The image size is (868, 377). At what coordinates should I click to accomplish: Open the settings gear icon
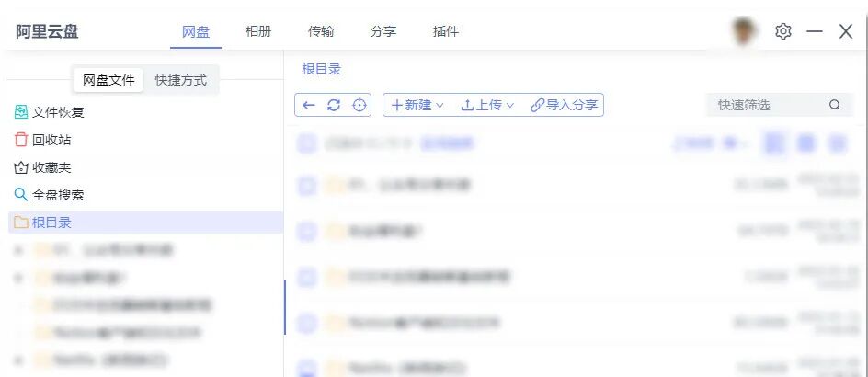[x=782, y=31]
